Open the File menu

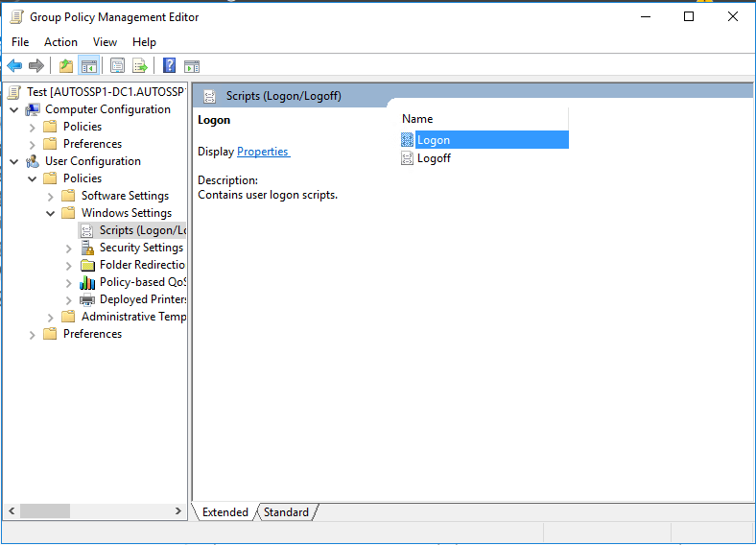(20, 42)
